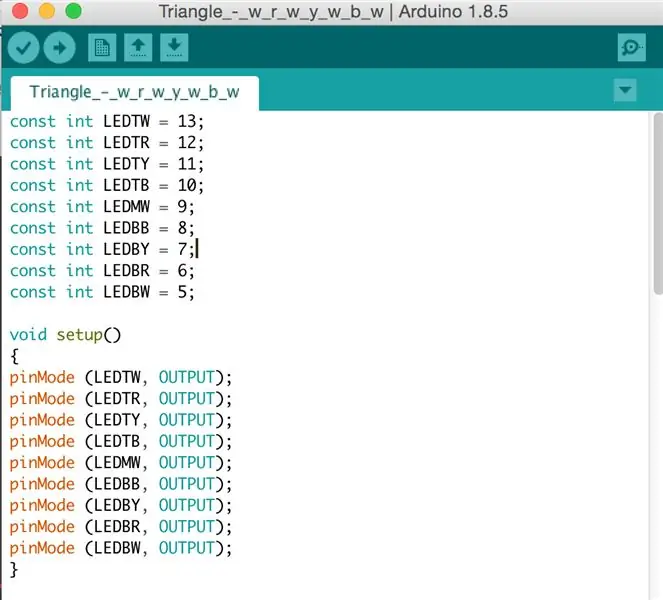Click 'pinMode (LEDTR, OUTPUT);' line

coord(121,399)
